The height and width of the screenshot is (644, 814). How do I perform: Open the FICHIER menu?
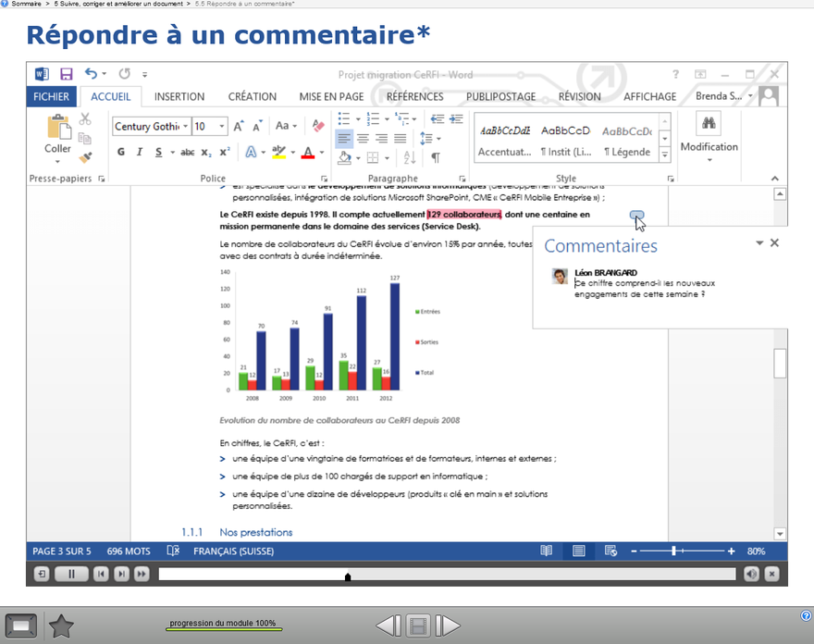(51, 96)
